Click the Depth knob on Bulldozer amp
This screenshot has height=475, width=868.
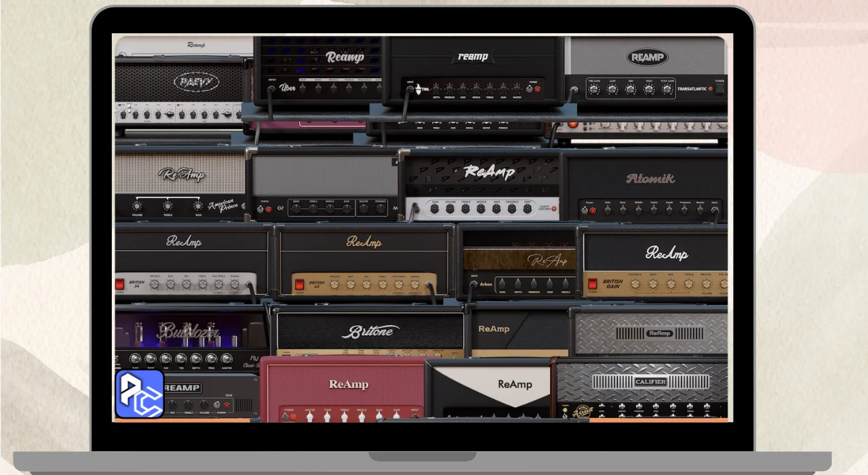tap(196, 359)
